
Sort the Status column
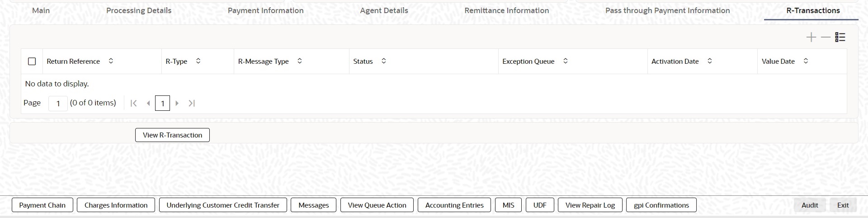tap(383, 61)
